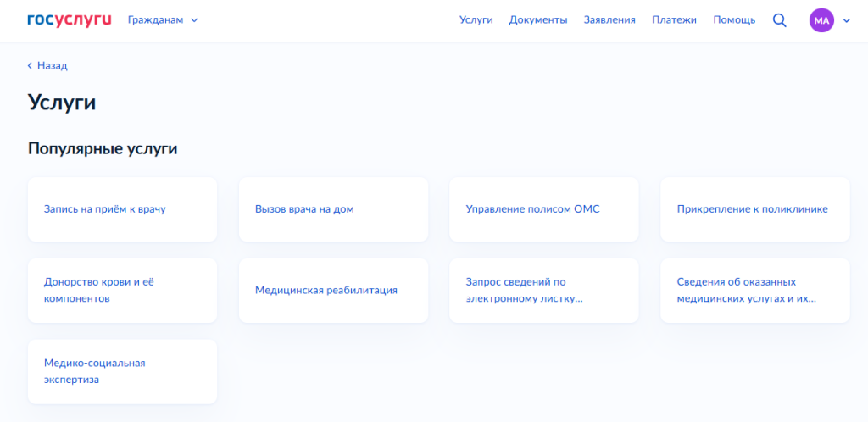Expand the profile menu chevron
Viewport: 868px width, 422px height.
coord(845,20)
